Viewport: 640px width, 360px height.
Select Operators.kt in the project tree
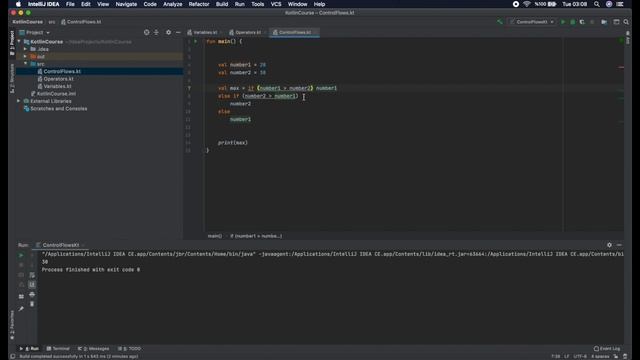[58, 79]
